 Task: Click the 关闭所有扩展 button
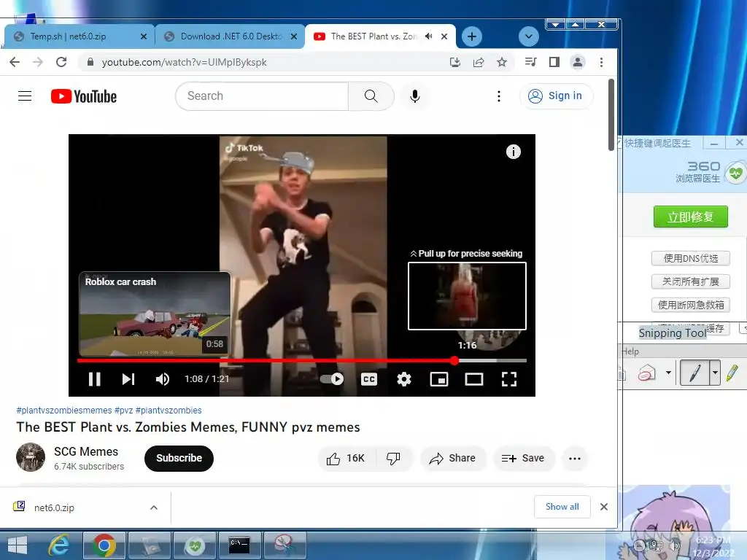tap(691, 281)
